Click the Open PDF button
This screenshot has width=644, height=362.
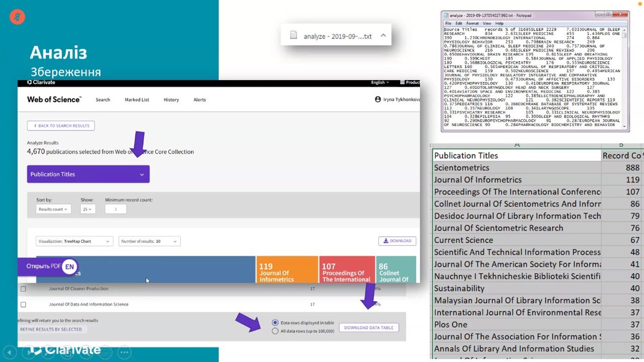tap(43, 266)
